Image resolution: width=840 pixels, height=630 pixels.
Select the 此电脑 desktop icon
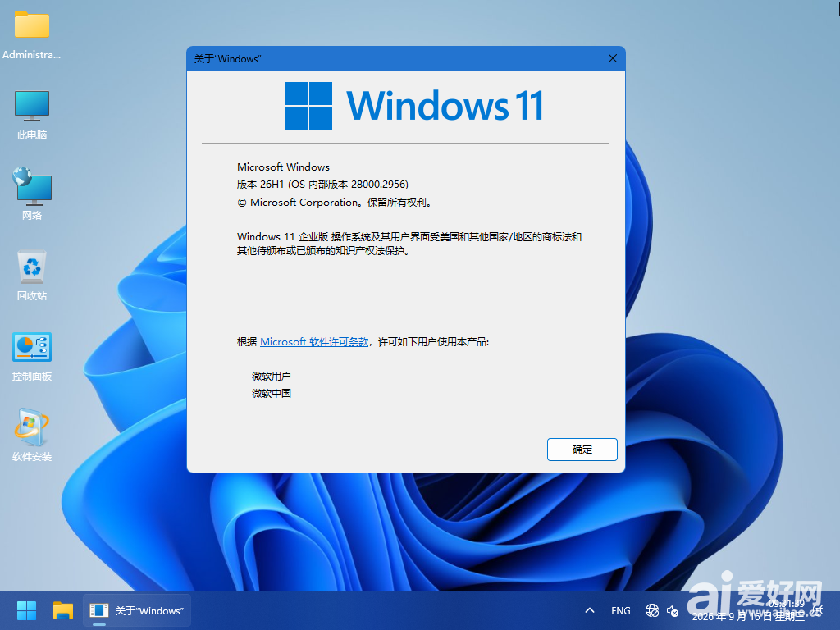(x=32, y=115)
